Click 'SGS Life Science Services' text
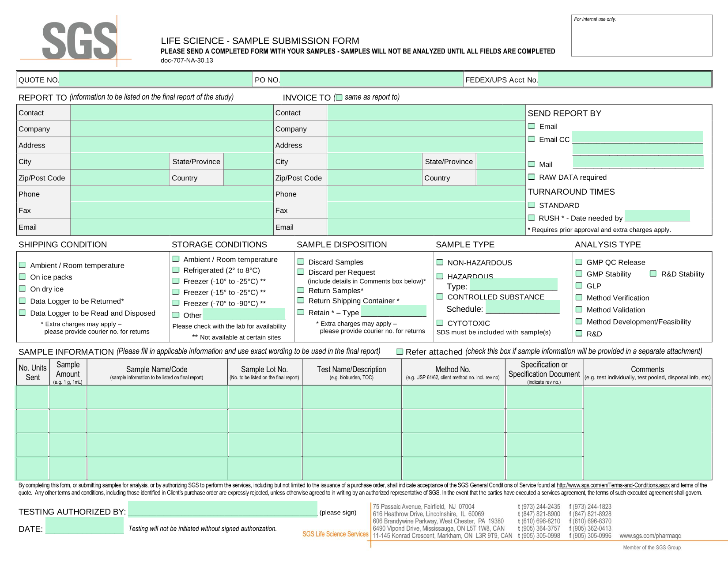This screenshot has width=728, height=563. [x=335, y=534]
